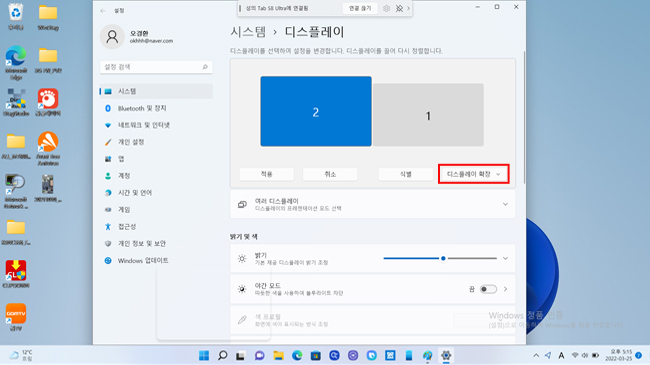Open the Chat icon on taskbar

point(260,355)
